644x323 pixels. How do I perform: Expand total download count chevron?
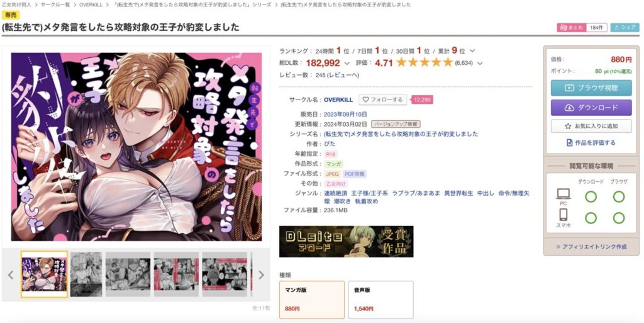click(347, 64)
